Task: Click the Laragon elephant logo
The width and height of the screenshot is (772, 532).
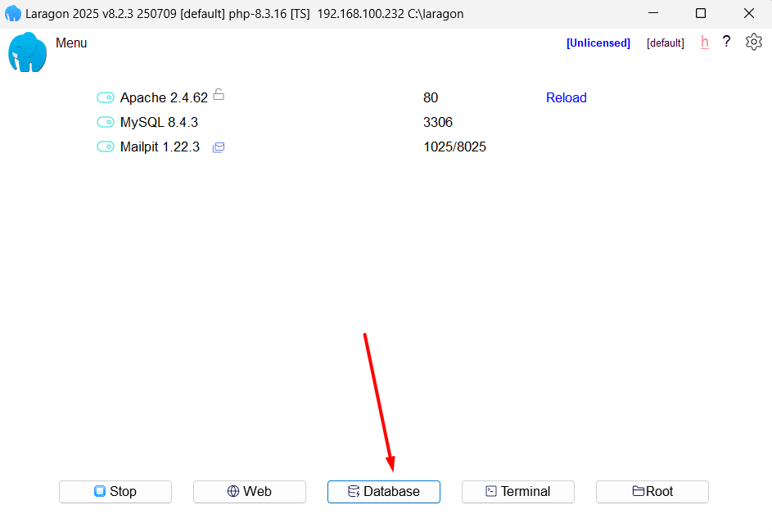Action: tap(26, 52)
